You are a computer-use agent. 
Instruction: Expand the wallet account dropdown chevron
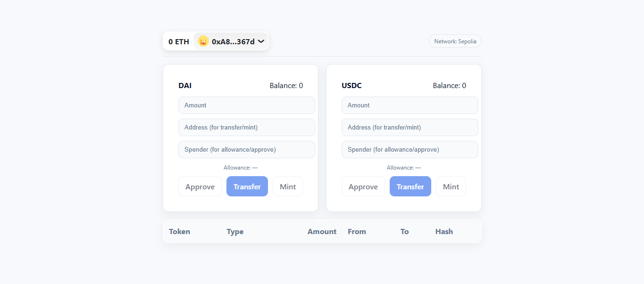(261, 41)
